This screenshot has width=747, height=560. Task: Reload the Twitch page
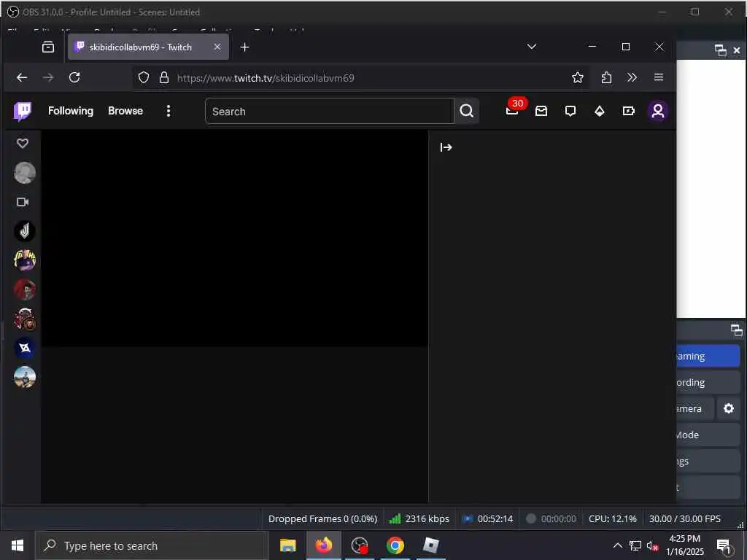(x=74, y=77)
